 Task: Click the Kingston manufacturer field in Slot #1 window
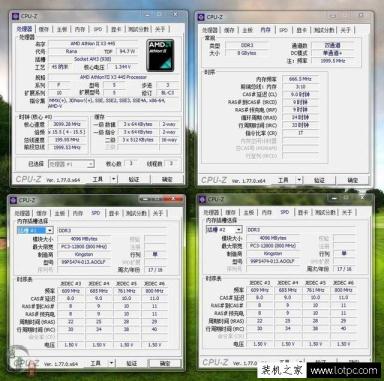point(84,254)
